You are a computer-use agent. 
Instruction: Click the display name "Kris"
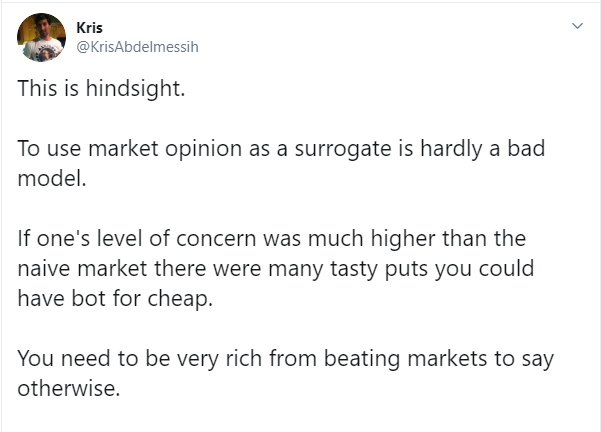click(89, 28)
